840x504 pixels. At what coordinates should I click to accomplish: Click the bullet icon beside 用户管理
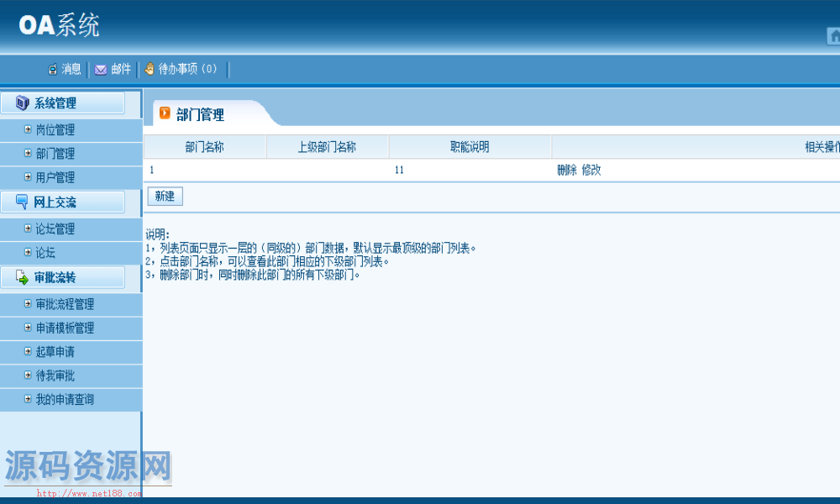pos(28,176)
